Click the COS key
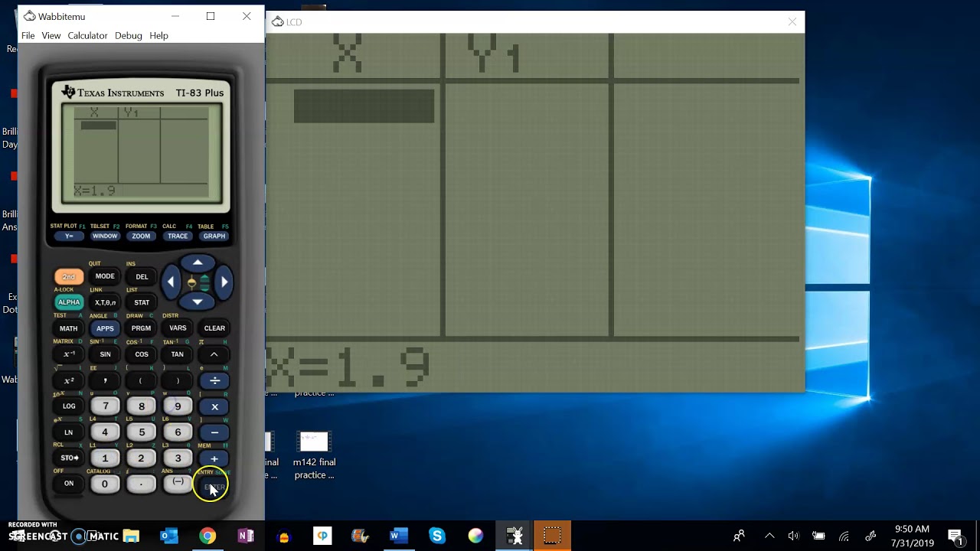This screenshot has height=551, width=980. coord(142,354)
